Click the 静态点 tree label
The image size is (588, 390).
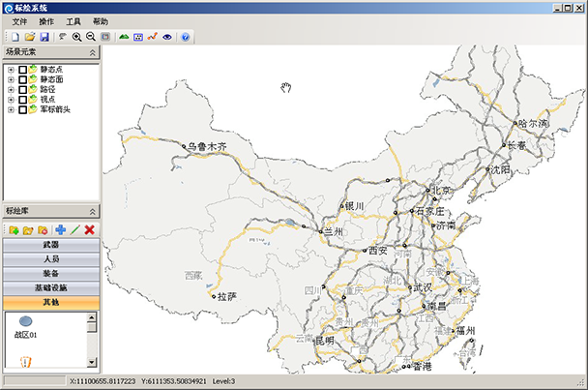(x=52, y=70)
